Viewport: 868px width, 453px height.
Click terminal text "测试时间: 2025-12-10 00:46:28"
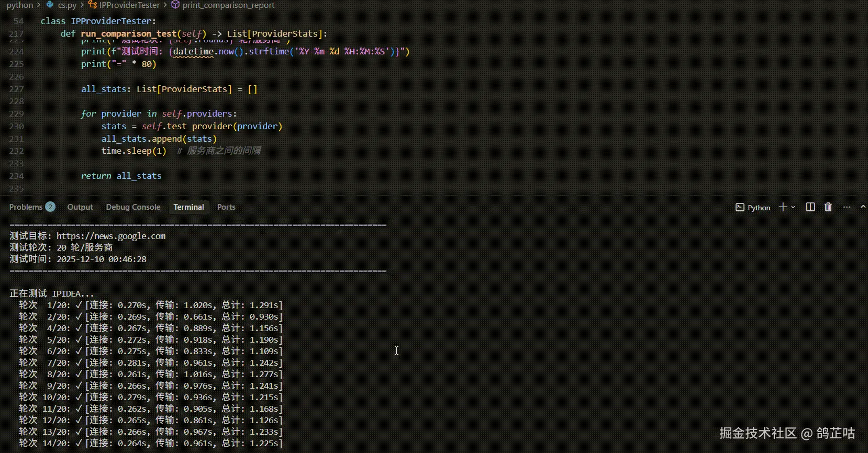pos(78,259)
